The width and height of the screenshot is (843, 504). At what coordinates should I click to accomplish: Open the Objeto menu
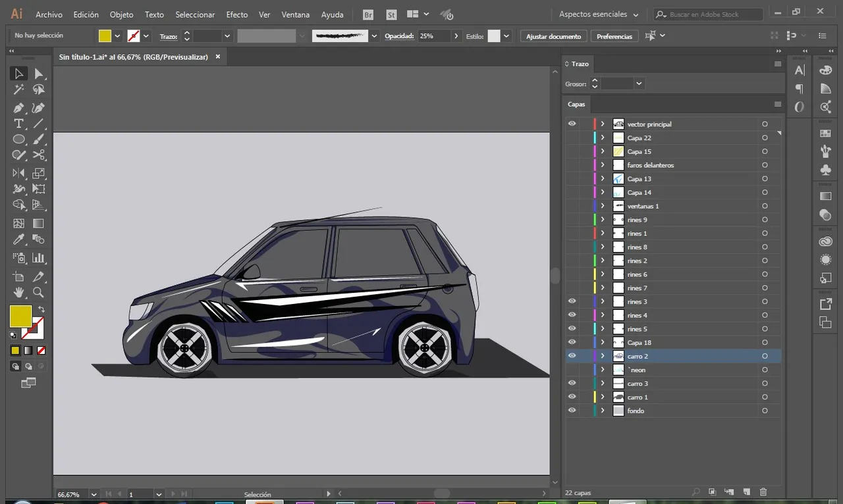click(x=121, y=14)
